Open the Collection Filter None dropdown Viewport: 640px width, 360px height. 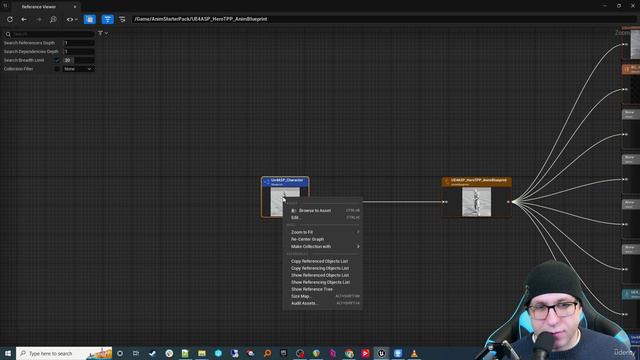pyautogui.click(x=79, y=69)
